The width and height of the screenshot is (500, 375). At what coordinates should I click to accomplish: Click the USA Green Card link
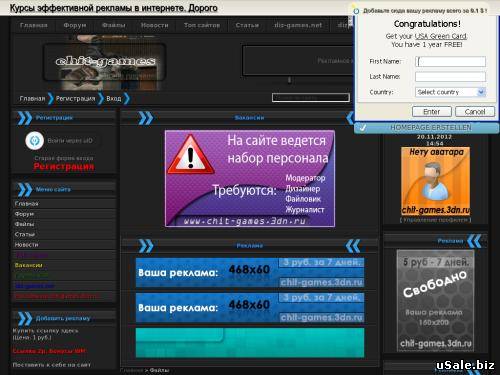[x=440, y=36]
